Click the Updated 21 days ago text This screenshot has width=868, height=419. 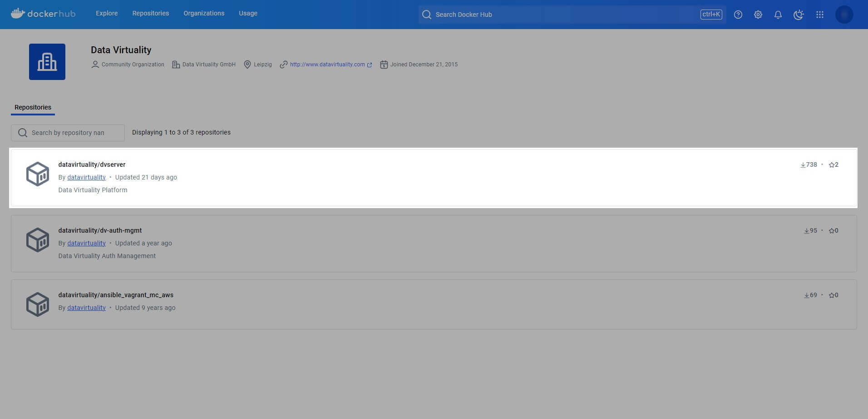pos(146,177)
